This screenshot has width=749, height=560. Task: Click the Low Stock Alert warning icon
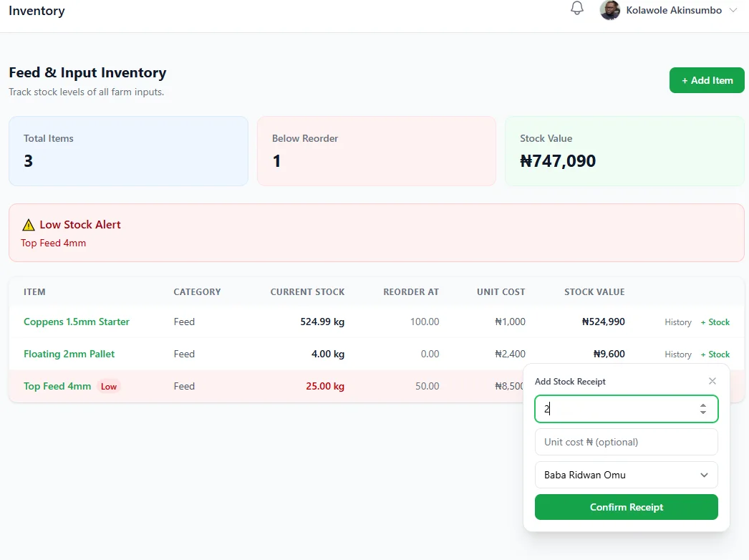(29, 225)
